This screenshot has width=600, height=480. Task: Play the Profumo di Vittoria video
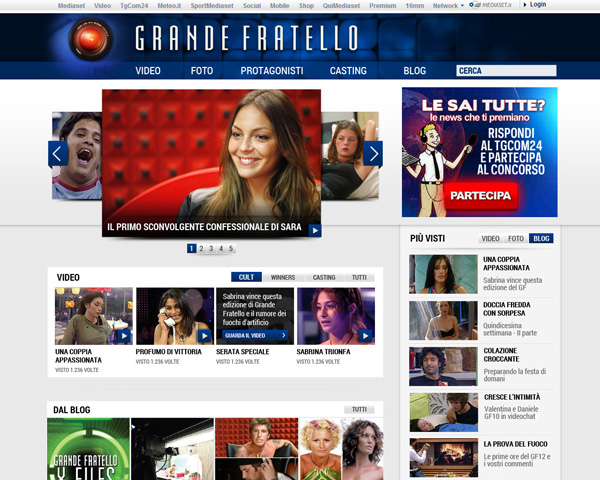(x=175, y=316)
